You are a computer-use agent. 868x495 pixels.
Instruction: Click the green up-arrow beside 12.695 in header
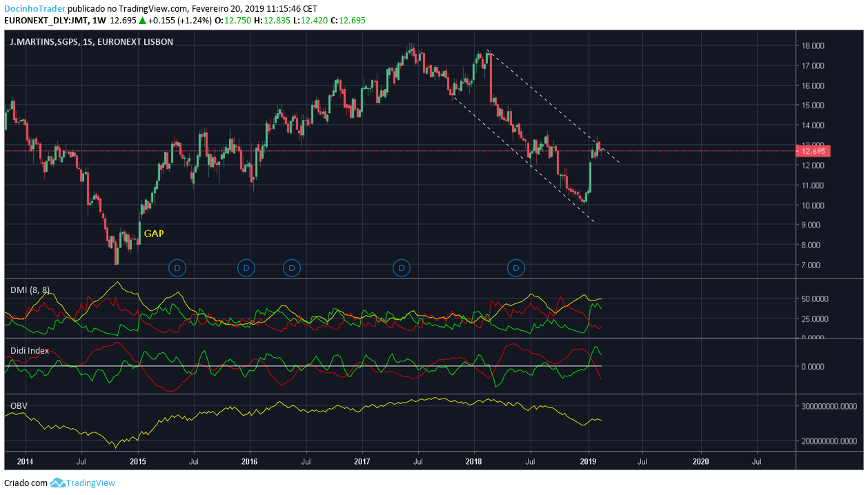click(142, 21)
